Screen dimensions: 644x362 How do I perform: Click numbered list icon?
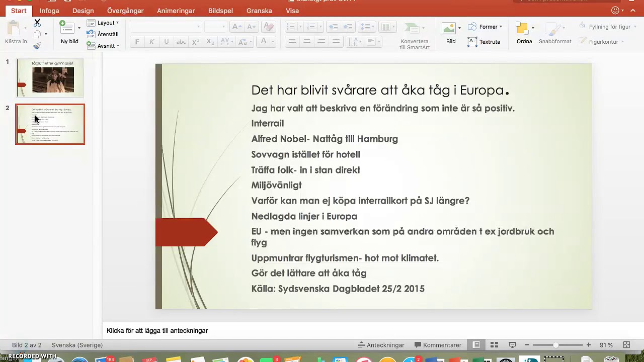tap(311, 27)
